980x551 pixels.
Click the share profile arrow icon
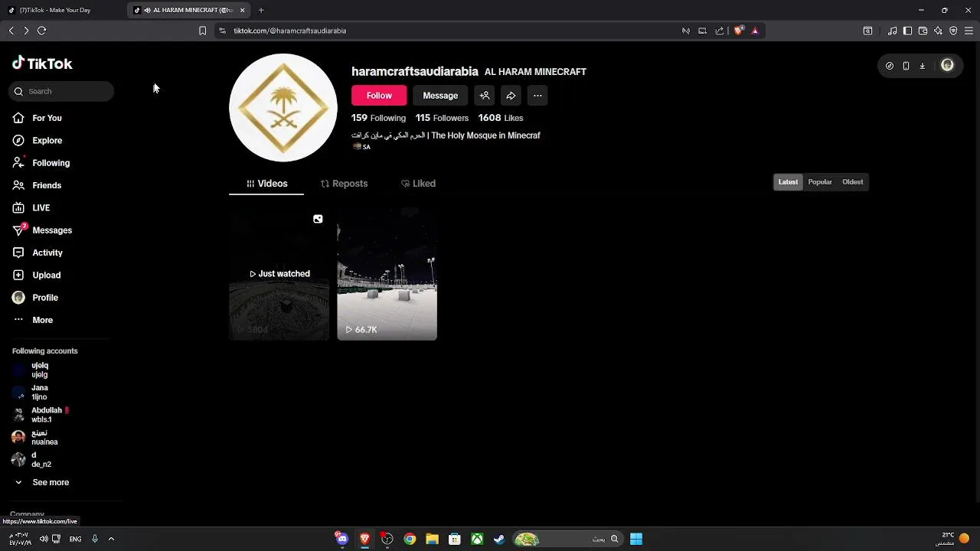pos(511,96)
